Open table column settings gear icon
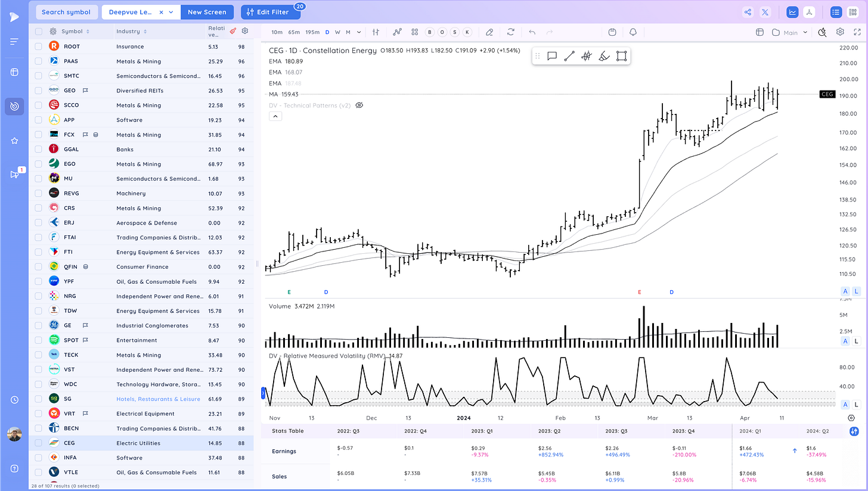Viewport: 868px width, 491px height. point(245,31)
